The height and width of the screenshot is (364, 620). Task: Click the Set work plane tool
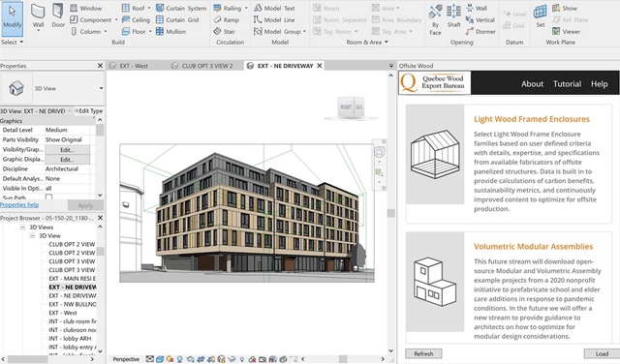541,15
